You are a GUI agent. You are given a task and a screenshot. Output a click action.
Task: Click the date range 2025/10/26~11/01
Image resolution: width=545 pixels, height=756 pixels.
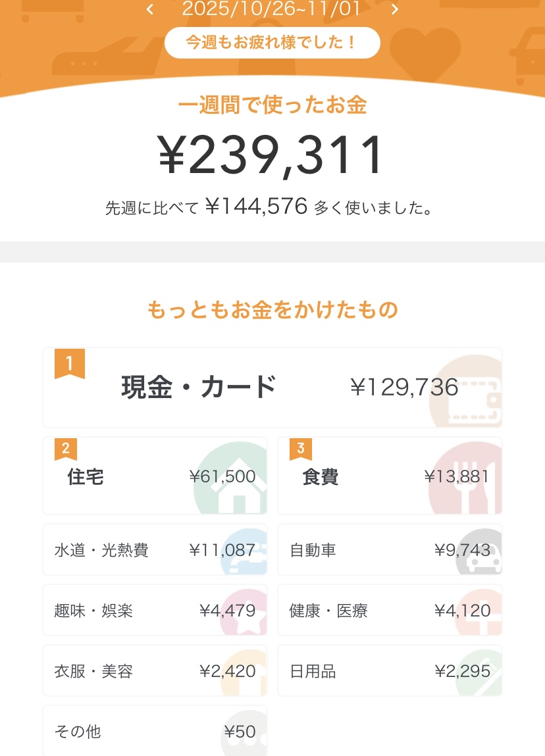[272, 9]
